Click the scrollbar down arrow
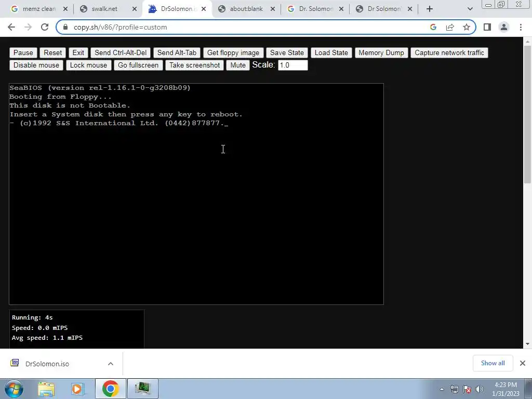This screenshot has width=532, height=399. 527,344
